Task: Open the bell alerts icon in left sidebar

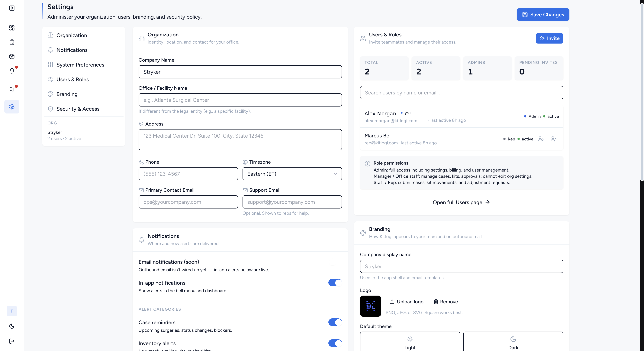Action: pos(12,71)
